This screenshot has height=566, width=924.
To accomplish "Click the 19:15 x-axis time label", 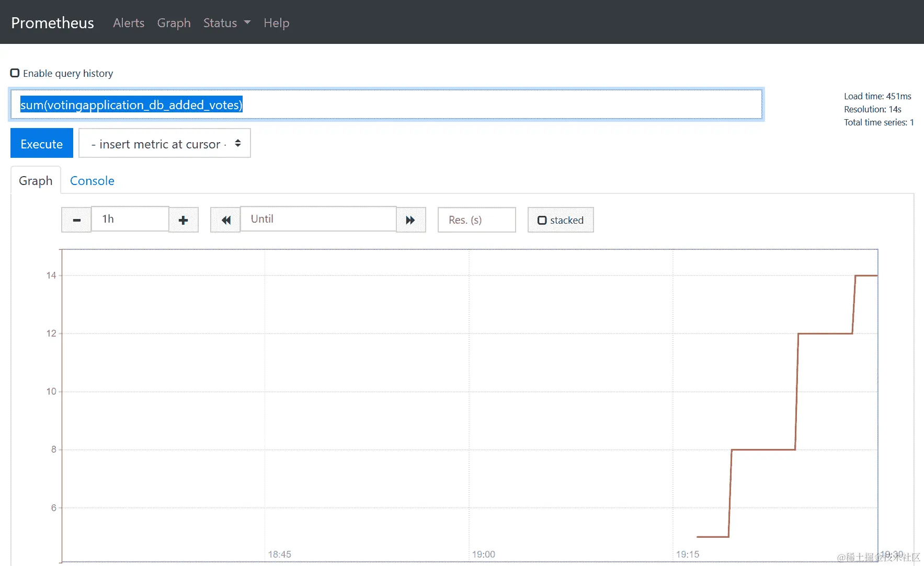I will 688,554.
